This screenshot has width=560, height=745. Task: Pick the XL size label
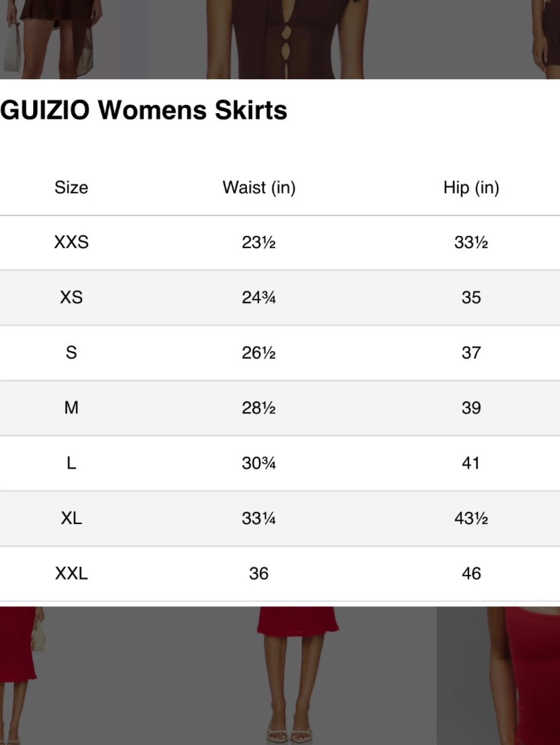pyautogui.click(x=71, y=518)
